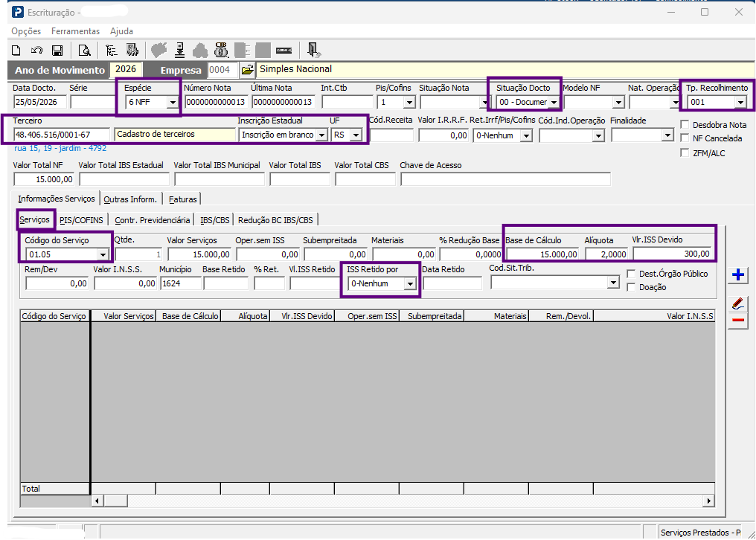This screenshot has height=540, width=756.
Task: Click the red minus remove-service icon
Action: click(x=738, y=321)
